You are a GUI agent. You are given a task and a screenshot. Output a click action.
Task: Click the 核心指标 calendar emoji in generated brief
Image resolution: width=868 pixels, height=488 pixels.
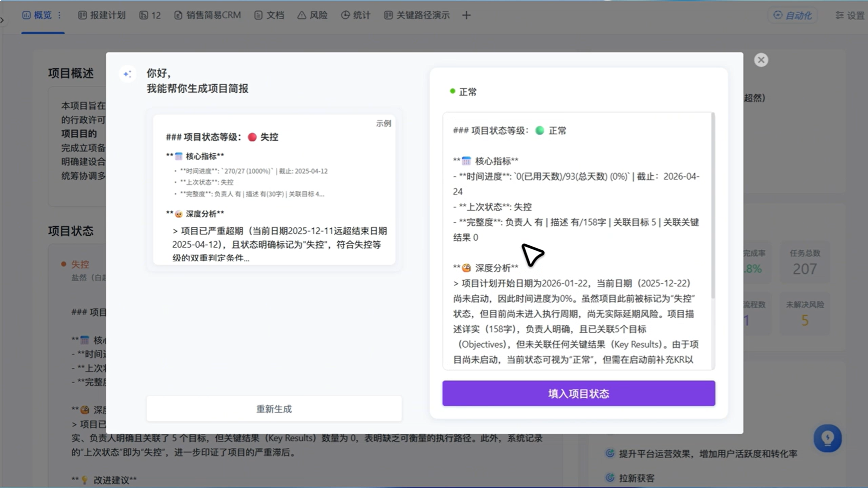[x=466, y=161]
